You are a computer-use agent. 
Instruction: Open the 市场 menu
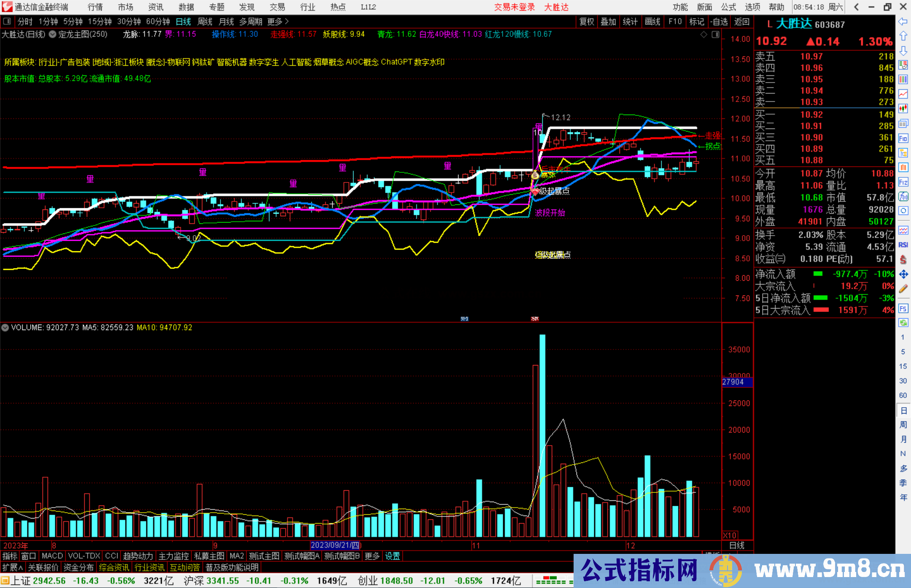125,7
